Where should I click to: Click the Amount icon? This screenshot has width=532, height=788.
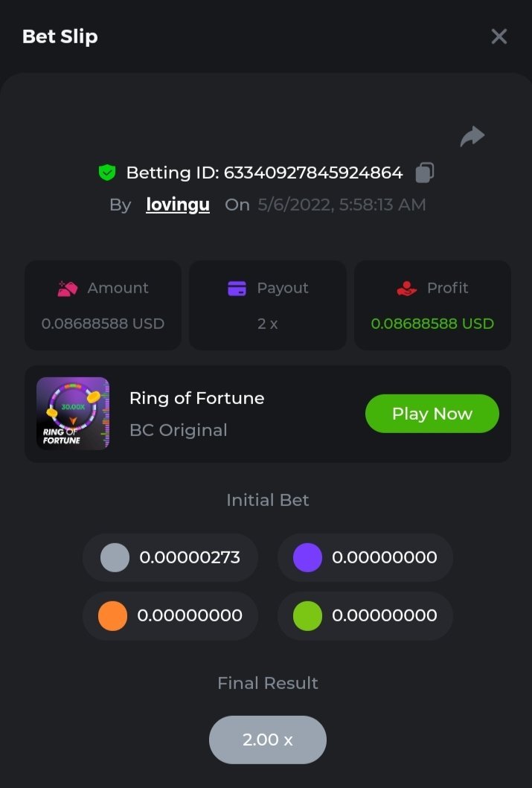click(x=68, y=289)
